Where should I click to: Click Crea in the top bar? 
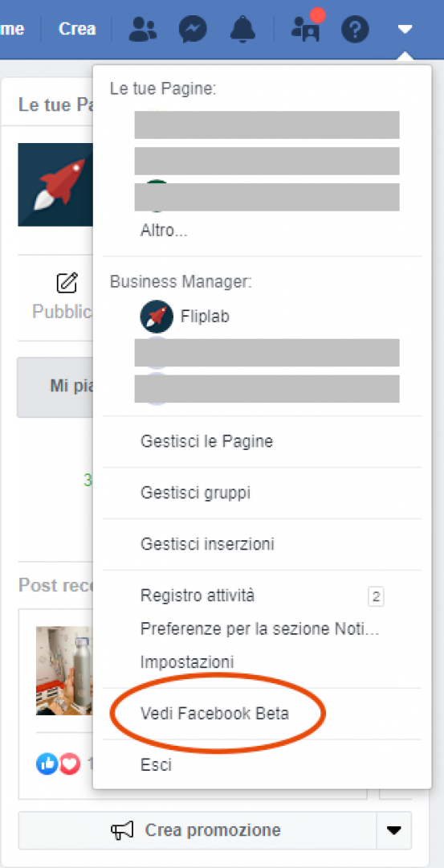tap(77, 29)
